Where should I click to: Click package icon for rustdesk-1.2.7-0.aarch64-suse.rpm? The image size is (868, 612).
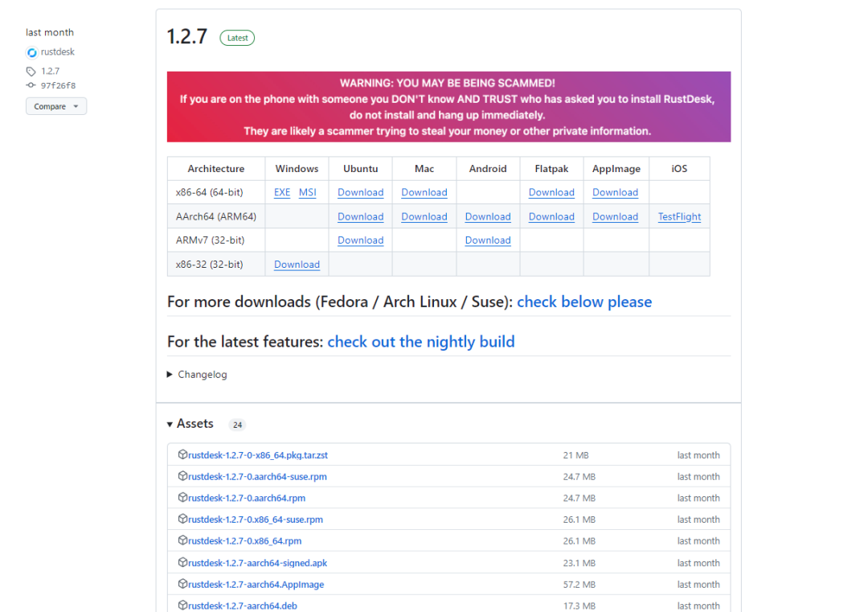pyautogui.click(x=182, y=476)
